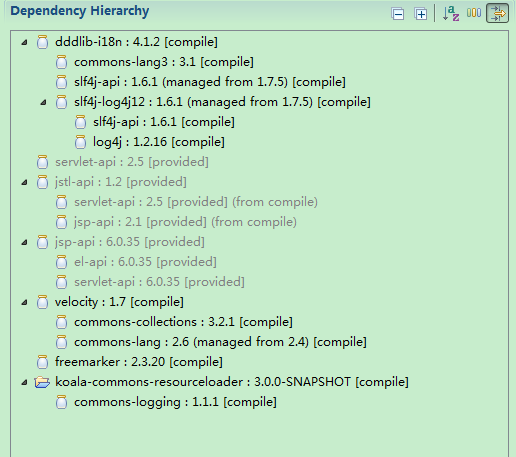Click the jar icon of commons-lang : 2.6

61,342
